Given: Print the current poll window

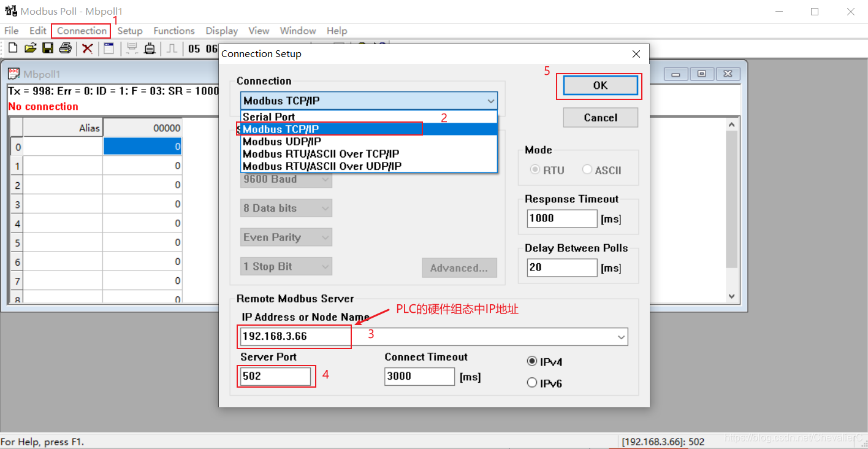Looking at the screenshot, I should pyautogui.click(x=65, y=48).
